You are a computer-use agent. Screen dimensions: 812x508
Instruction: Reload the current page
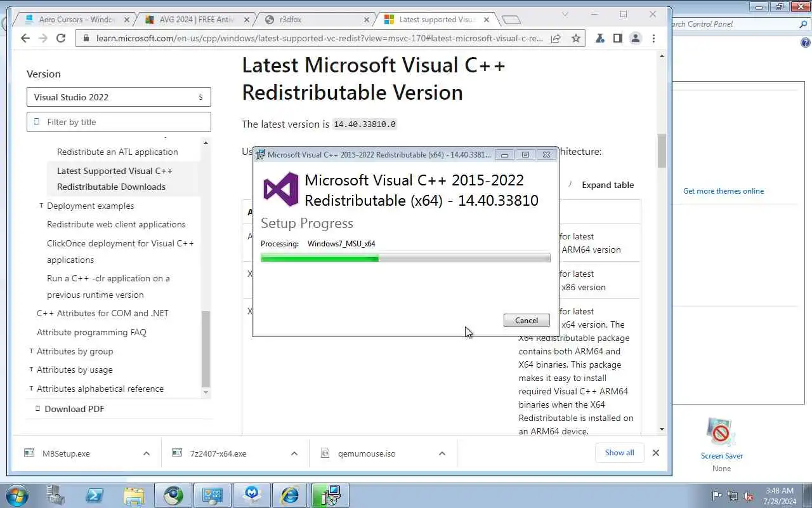pyautogui.click(x=61, y=38)
